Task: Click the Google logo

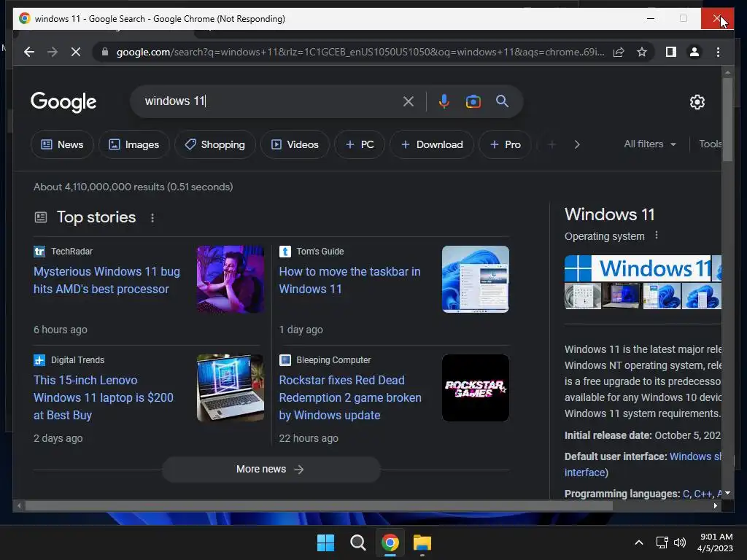Action: tap(63, 102)
